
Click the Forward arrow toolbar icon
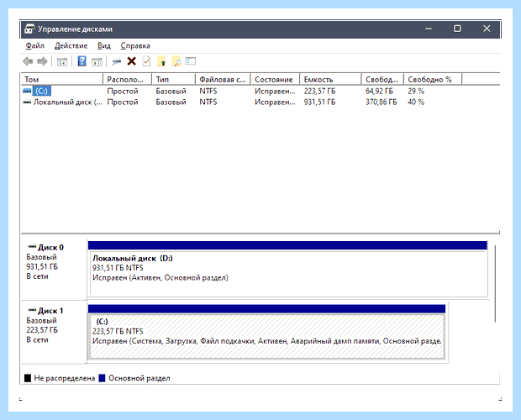click(x=42, y=61)
